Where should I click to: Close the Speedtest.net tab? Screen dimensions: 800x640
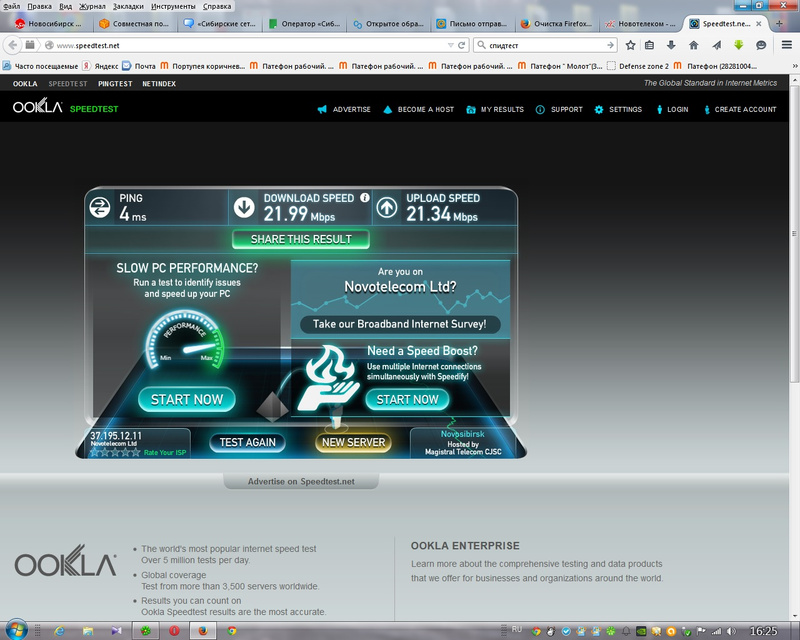click(759, 23)
